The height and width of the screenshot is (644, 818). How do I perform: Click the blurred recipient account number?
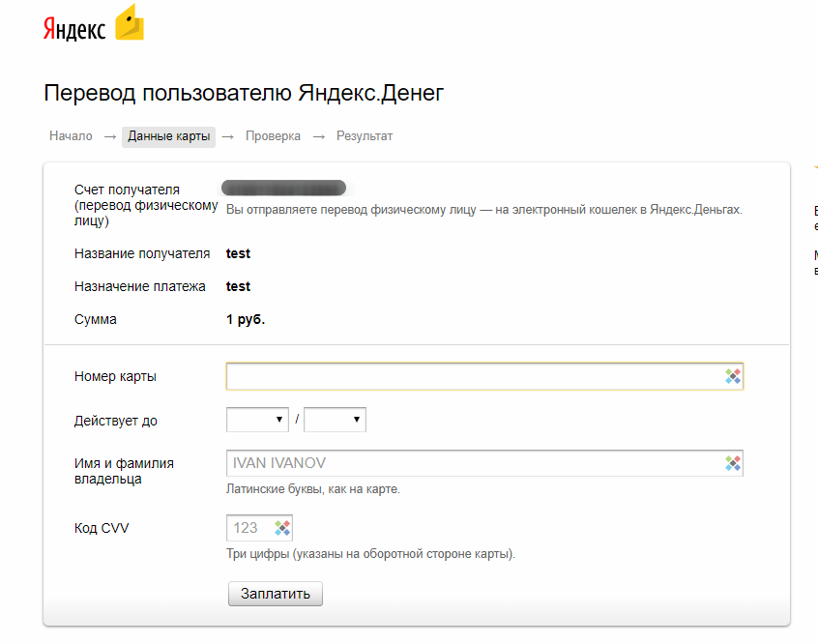(284, 188)
